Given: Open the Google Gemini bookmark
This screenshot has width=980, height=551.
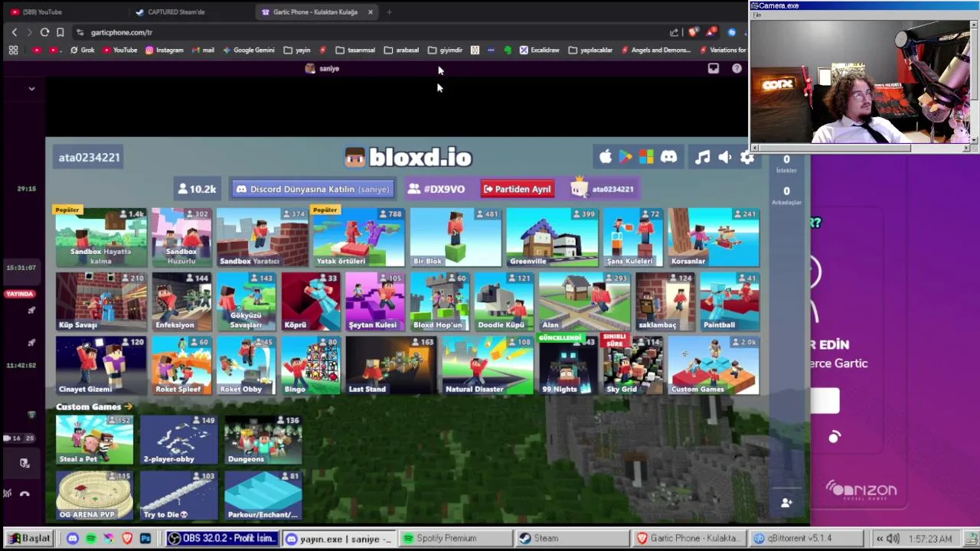Looking at the screenshot, I should [248, 50].
